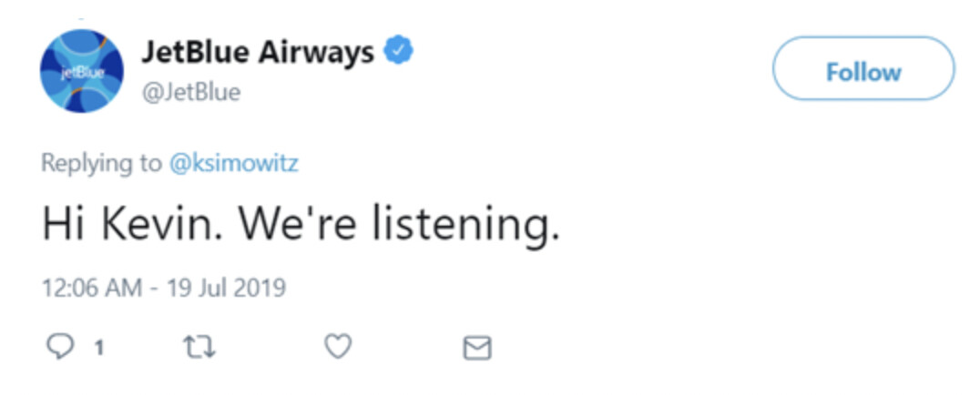Open the JetBlue profile avatar
Viewport: 980px width, 395px height.
[x=82, y=71]
